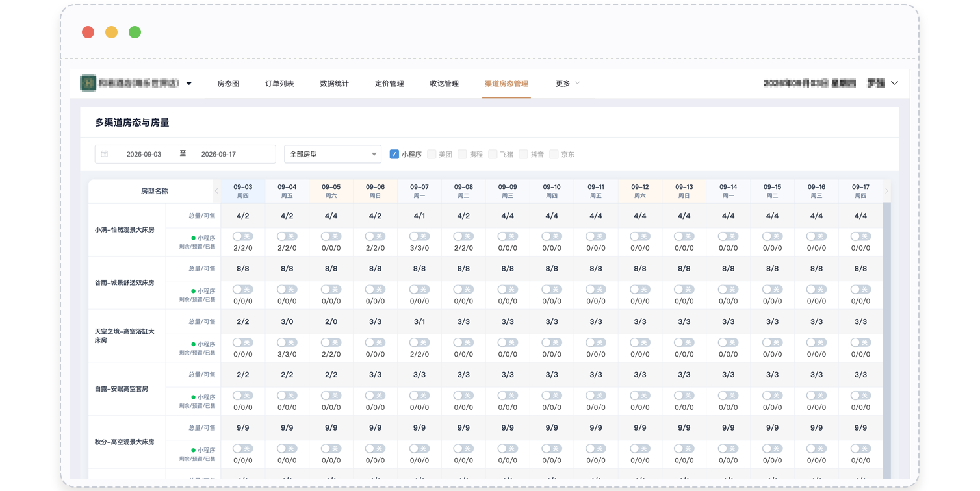The width and height of the screenshot is (980, 491).
Task: Toggle 谷雨 room switch for 09-12
Action: [640, 290]
